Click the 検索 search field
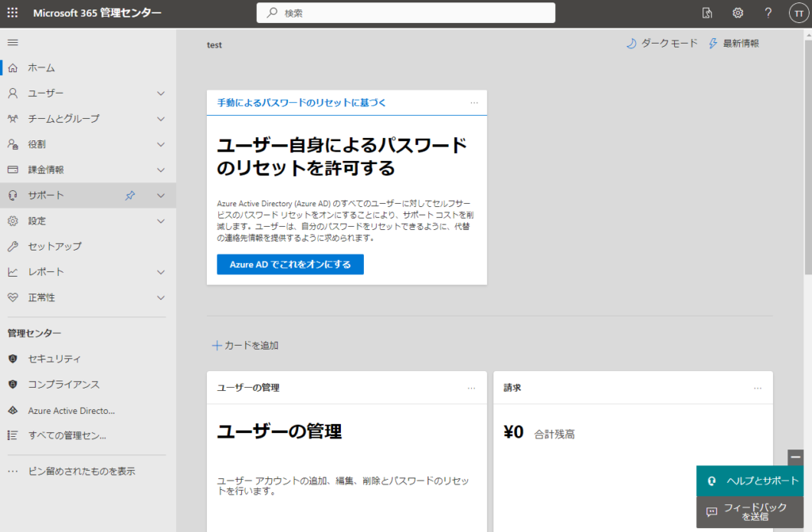Screen dimensions: 812x532 pos(405,13)
